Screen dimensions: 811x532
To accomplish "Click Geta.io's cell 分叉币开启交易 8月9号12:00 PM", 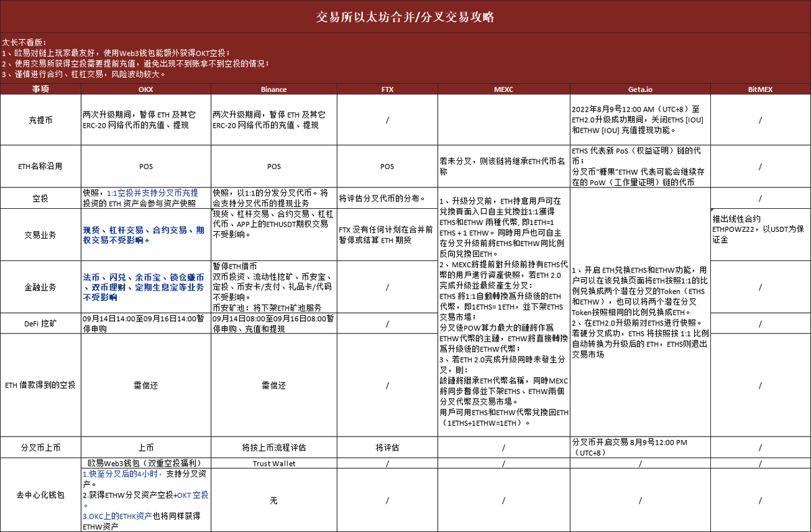I will (640, 448).
